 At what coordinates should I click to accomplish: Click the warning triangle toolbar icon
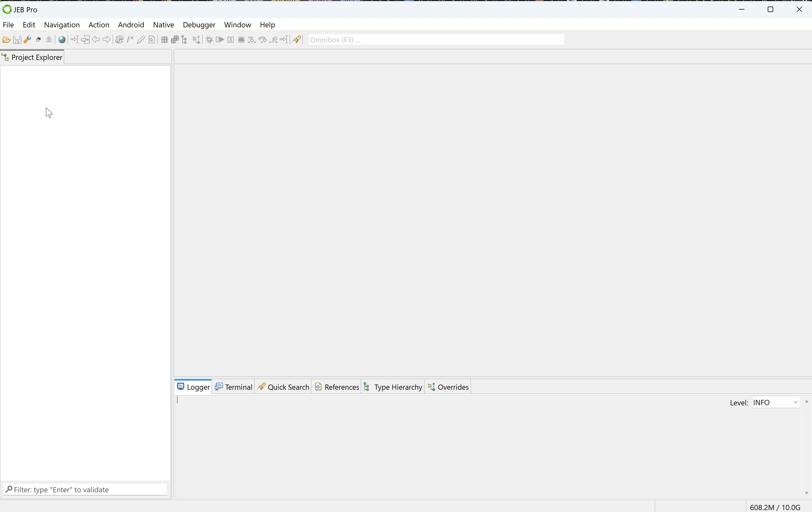point(49,40)
